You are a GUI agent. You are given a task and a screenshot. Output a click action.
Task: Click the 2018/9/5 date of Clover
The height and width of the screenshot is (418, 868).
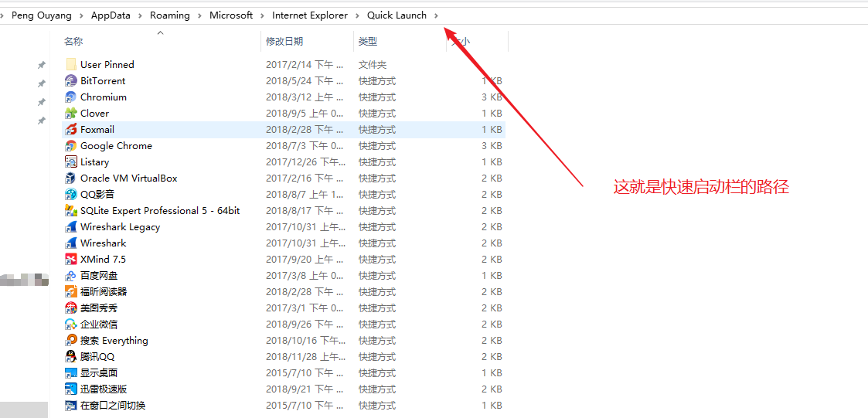[305, 114]
